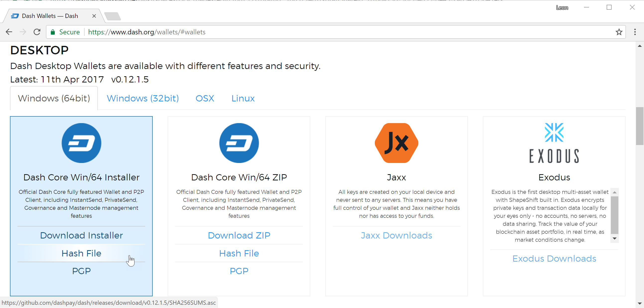Switch to the Linux tab
Screen dimensions: 644x308
coord(243,98)
